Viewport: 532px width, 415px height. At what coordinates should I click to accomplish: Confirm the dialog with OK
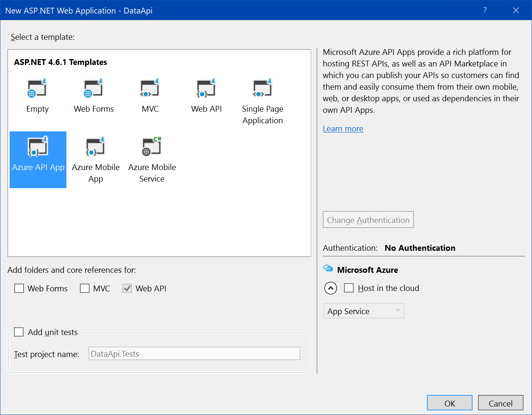pos(449,403)
